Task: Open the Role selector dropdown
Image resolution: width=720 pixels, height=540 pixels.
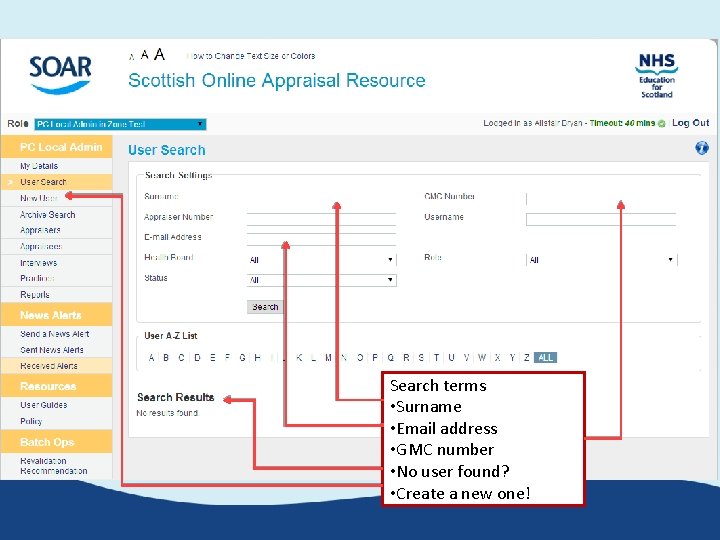Action: click(120, 124)
